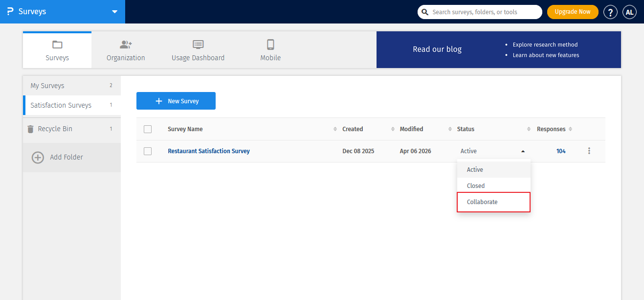Click the magnifier search icon

pyautogui.click(x=425, y=12)
